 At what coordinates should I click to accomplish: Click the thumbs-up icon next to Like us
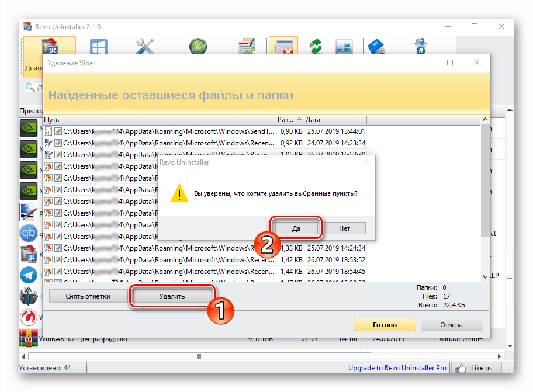click(461, 368)
